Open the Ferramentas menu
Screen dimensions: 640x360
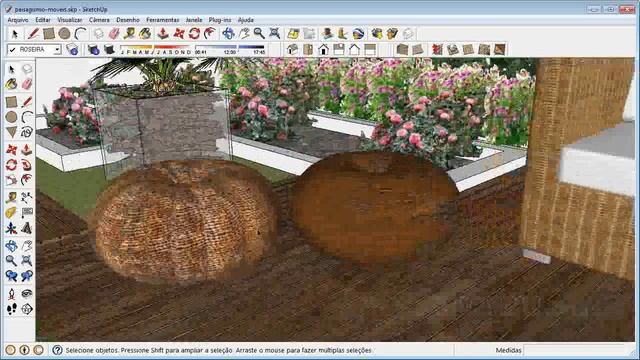(162, 20)
